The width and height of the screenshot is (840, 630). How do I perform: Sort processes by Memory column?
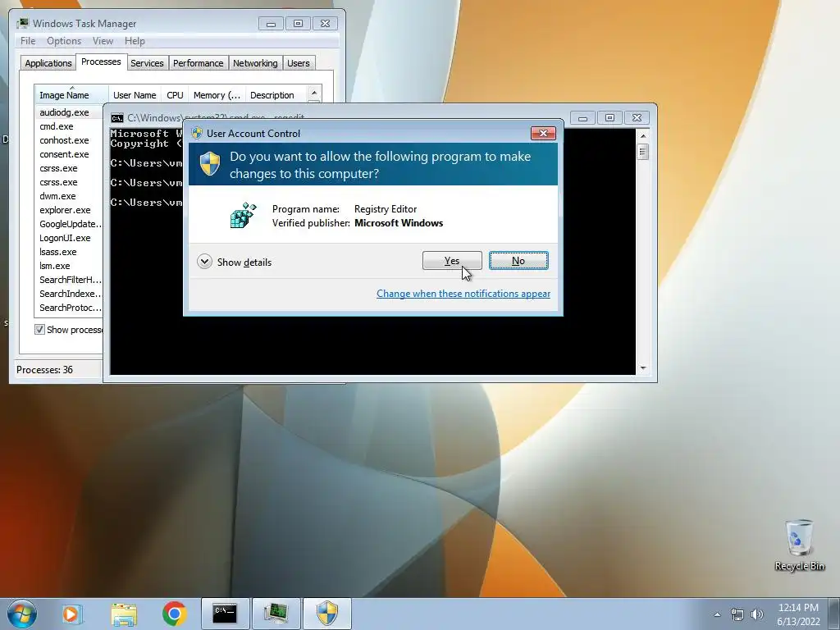(x=217, y=95)
